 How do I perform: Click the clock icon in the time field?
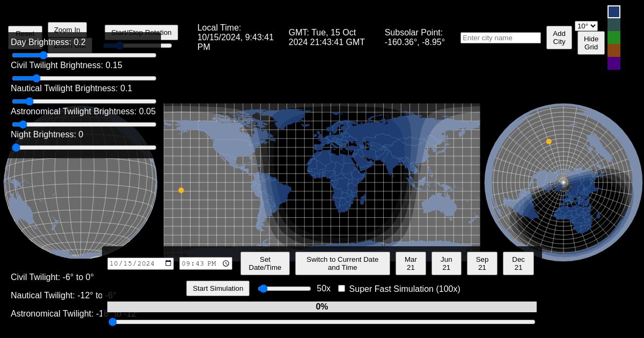(x=226, y=263)
